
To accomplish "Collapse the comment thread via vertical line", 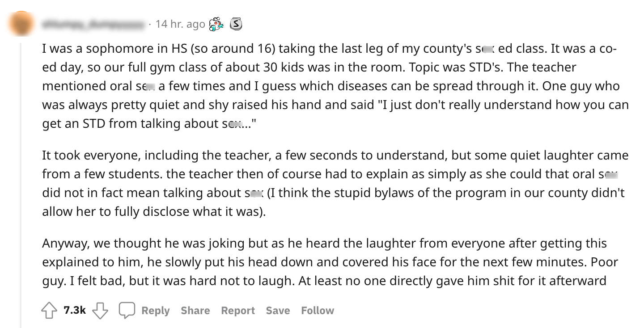I will pyautogui.click(x=21, y=179).
